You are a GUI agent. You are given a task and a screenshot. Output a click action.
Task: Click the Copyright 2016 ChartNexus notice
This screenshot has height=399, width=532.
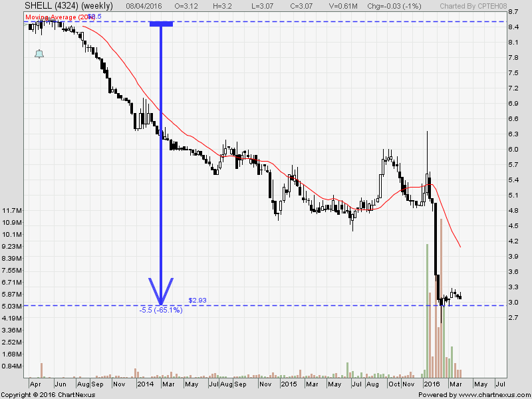48,395
